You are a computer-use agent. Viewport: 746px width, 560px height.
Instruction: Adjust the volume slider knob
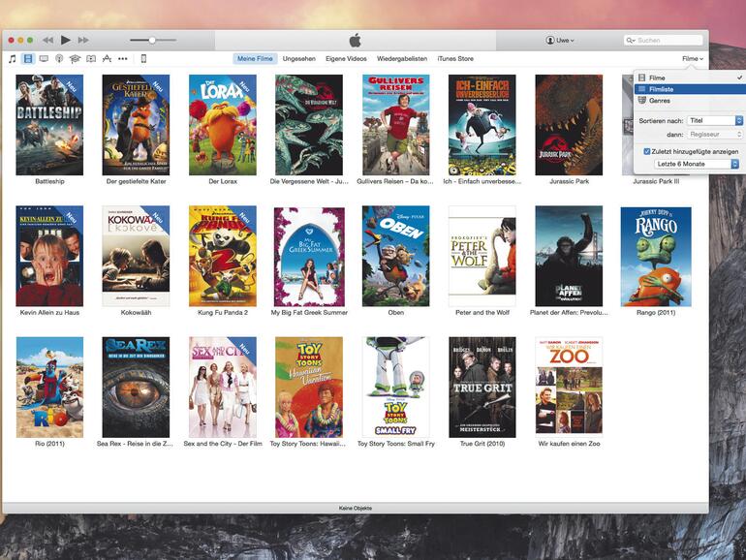tap(152, 41)
